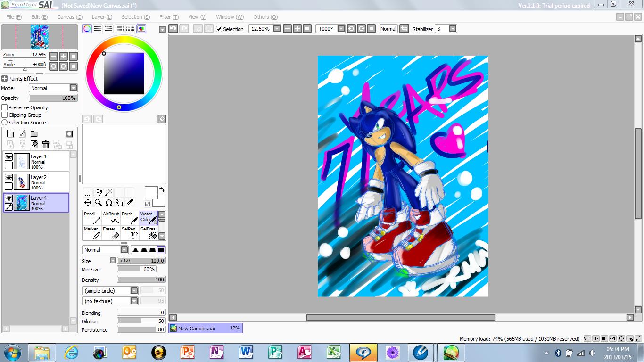Open the File menu

coord(14,17)
